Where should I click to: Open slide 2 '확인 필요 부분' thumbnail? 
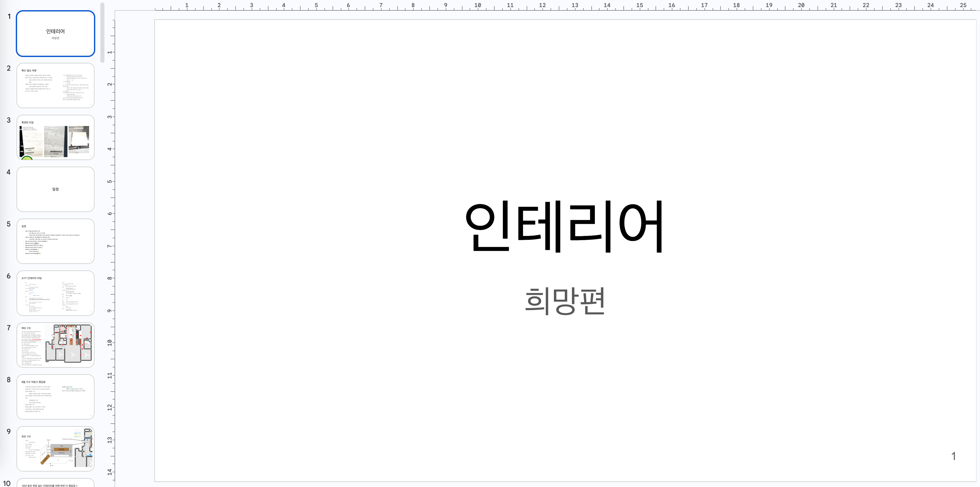[x=55, y=85]
